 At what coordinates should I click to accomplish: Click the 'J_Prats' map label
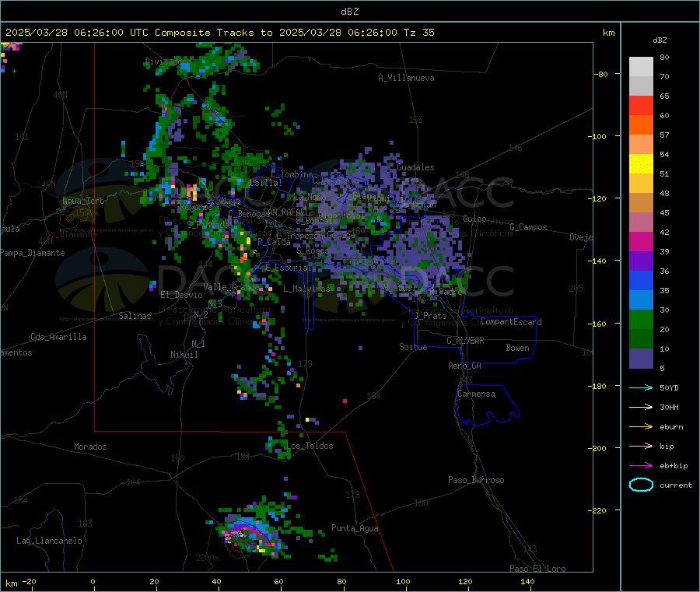click(x=430, y=316)
